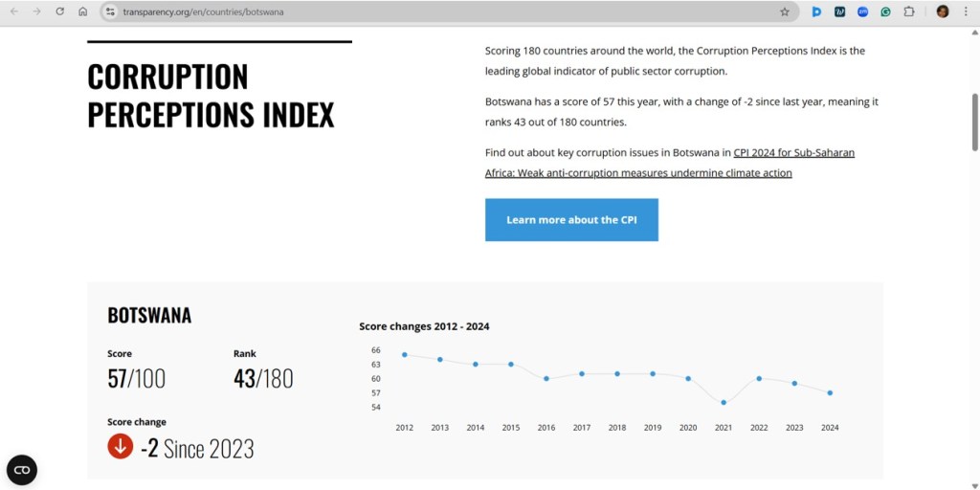Open the Grammarly extension icon
The height and width of the screenshot is (490, 980).
(x=886, y=11)
